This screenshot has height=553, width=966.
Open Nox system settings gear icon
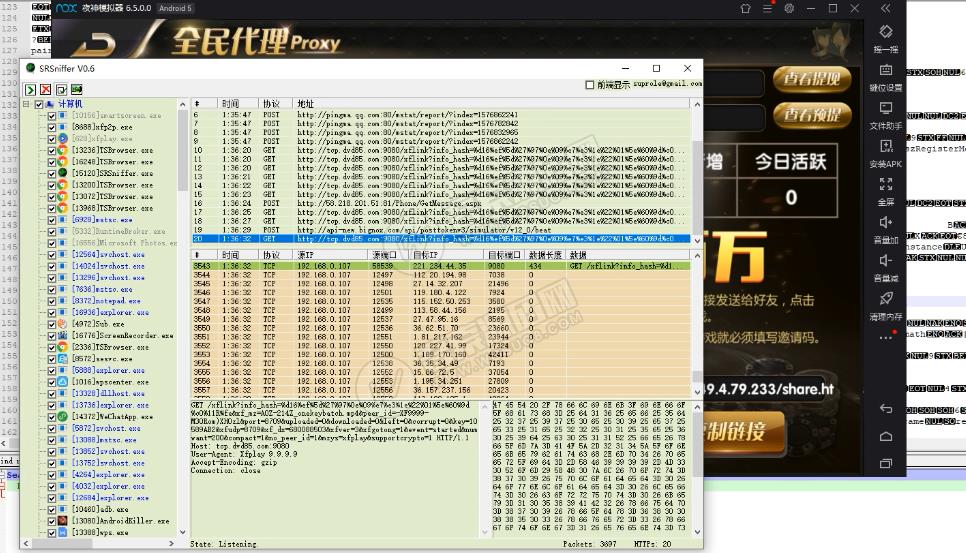pos(789,9)
